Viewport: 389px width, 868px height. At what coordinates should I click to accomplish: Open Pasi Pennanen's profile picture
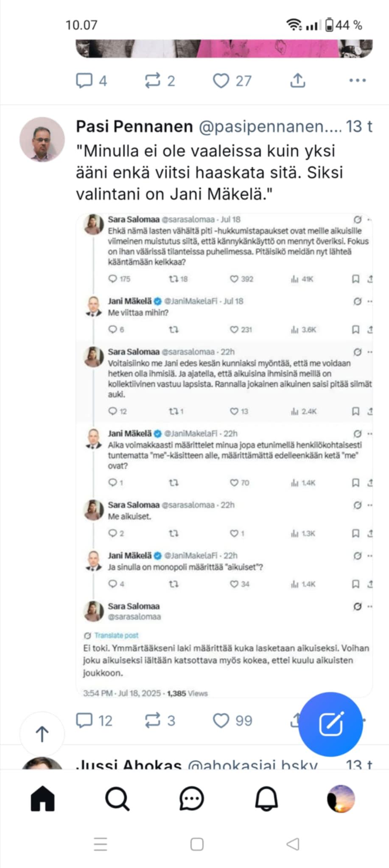pyautogui.click(x=42, y=139)
